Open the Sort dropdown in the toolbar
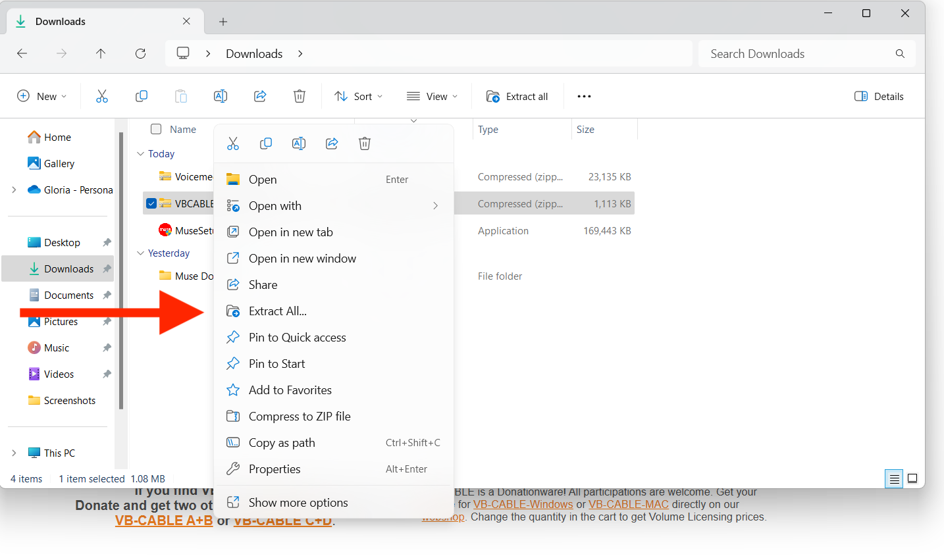944x560 pixels. pos(358,96)
